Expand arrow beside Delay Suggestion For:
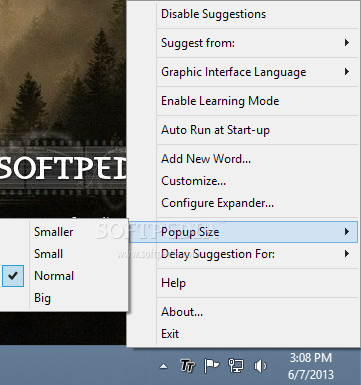361x385 pixels. (x=347, y=254)
